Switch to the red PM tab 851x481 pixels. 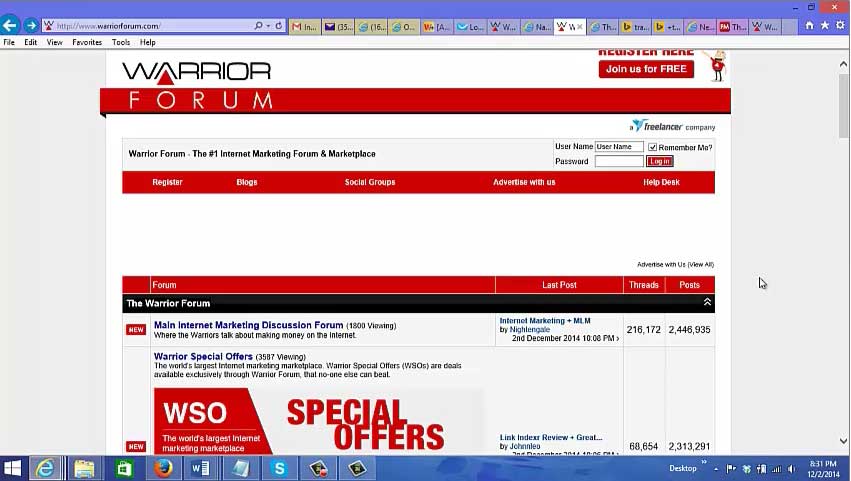(x=732, y=26)
